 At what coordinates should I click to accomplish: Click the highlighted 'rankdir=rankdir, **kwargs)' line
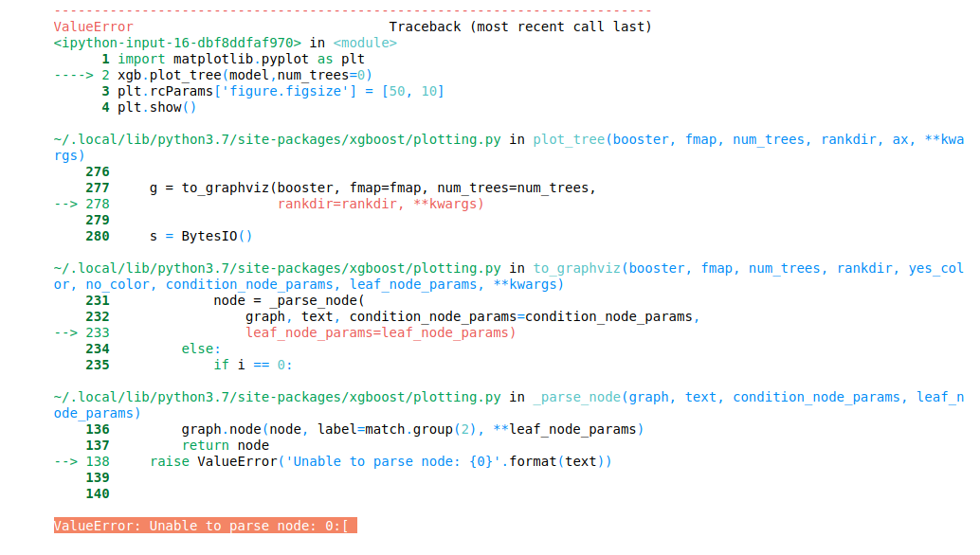(381, 204)
